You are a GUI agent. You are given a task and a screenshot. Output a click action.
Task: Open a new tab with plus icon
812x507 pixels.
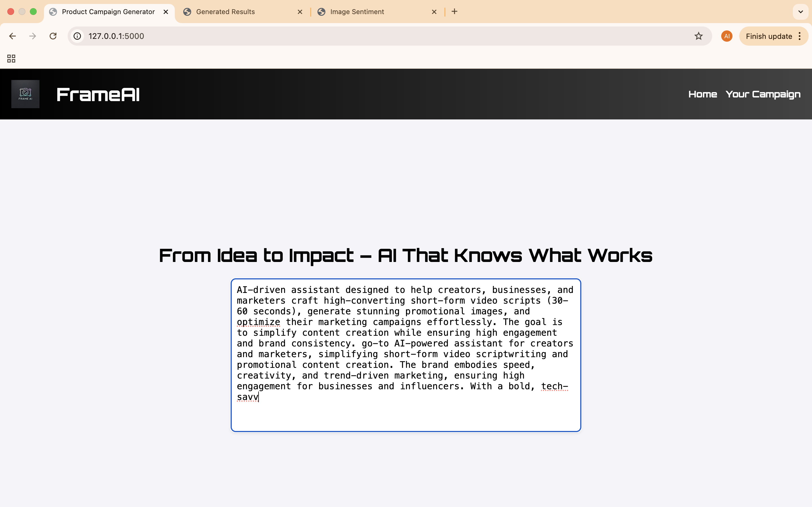454,12
